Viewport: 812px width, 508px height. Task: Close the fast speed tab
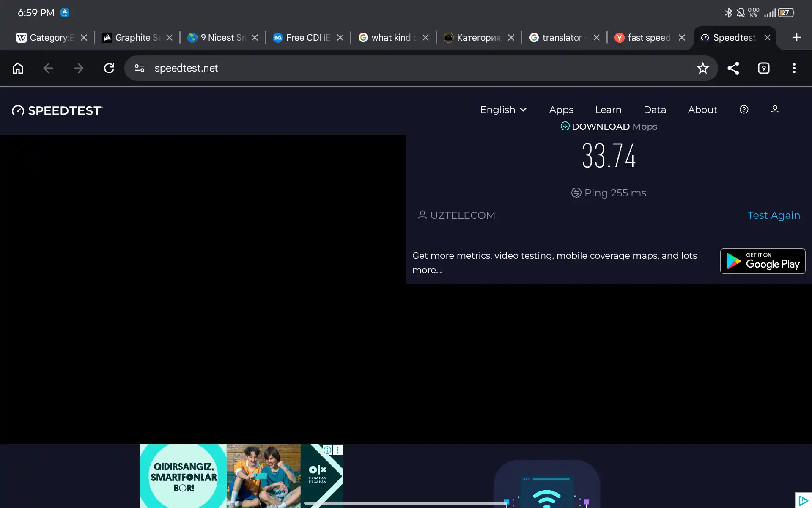point(682,38)
